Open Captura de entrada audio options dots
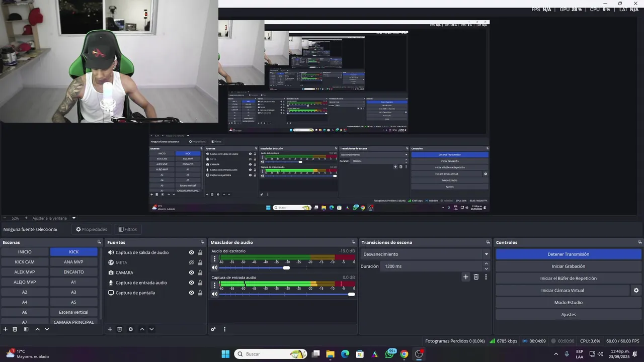Screen dimensions: 644x362 pyautogui.click(x=215, y=286)
